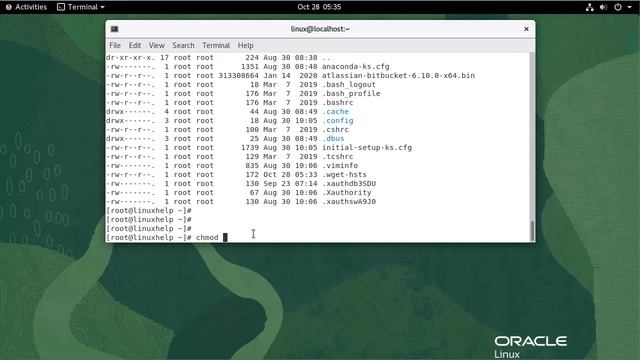
Task: Open the Activities overview
Action: [27, 7]
